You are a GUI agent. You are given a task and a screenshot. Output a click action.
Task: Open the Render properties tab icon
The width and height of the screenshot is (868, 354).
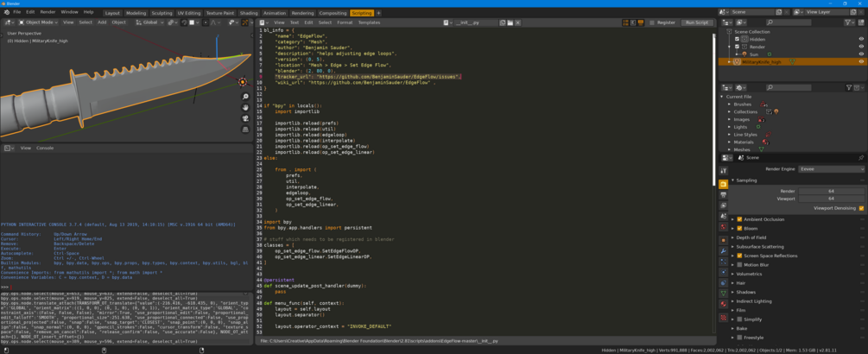[x=724, y=184]
